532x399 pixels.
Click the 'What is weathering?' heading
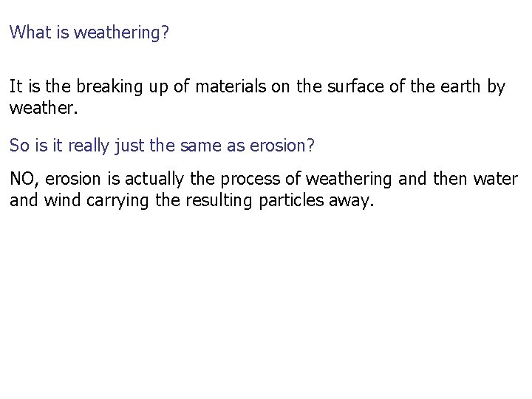(x=89, y=33)
